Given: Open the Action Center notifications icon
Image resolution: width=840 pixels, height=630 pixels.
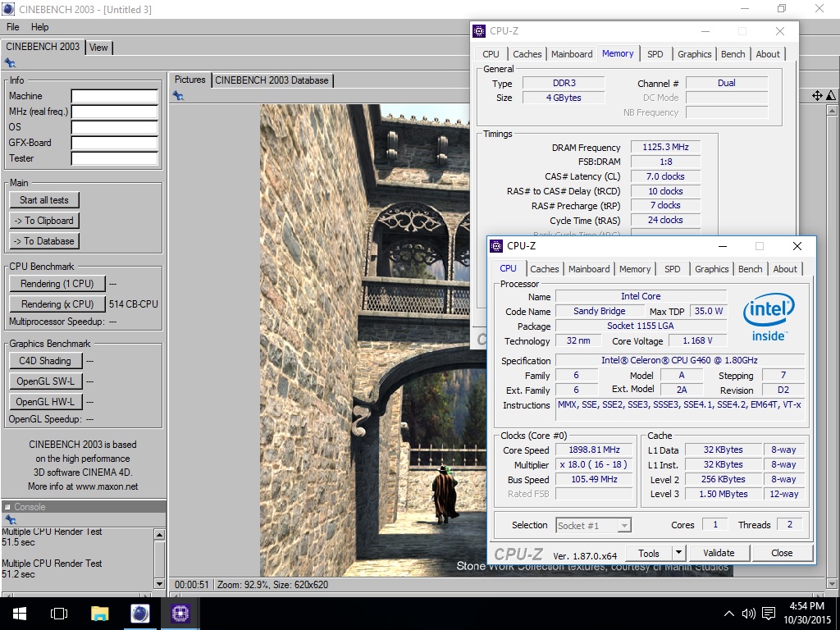Looking at the screenshot, I should (x=769, y=614).
